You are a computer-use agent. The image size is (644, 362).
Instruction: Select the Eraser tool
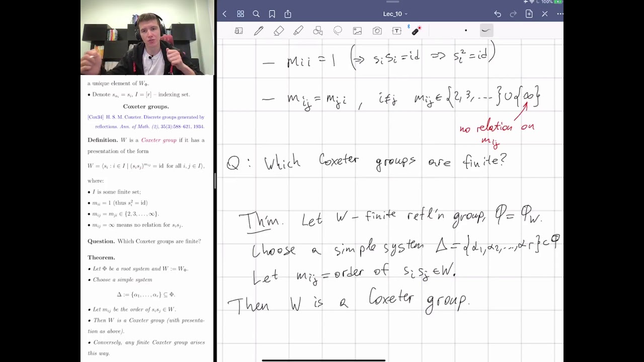coord(278,31)
